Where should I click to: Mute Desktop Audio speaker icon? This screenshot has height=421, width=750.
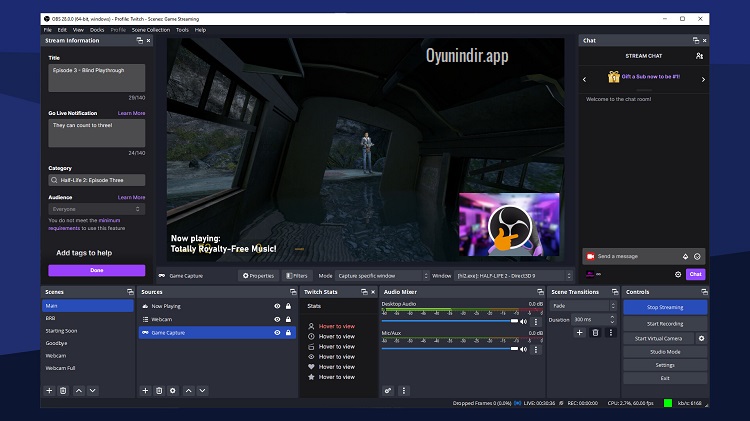(x=524, y=321)
